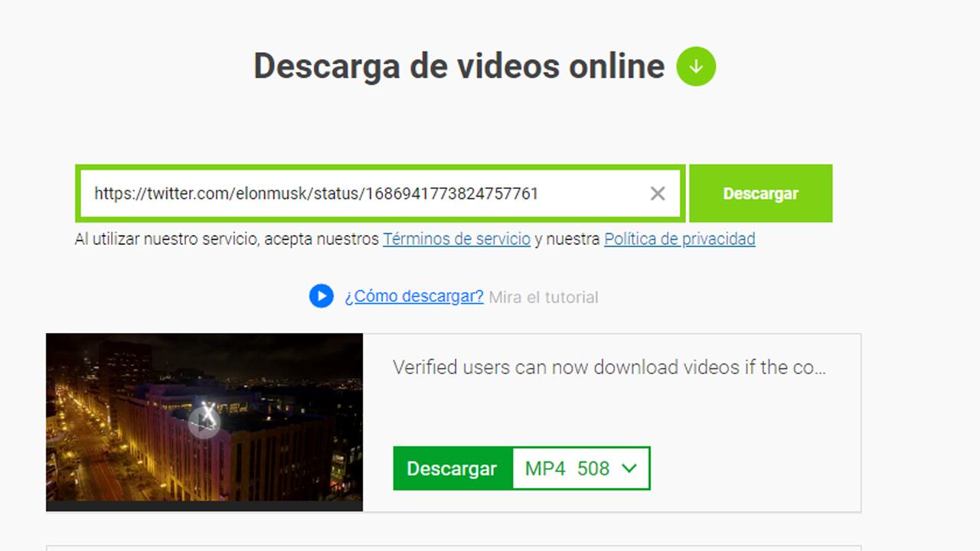The image size is (980, 551).
Task: Click the Mira el tutorial text
Action: point(544,297)
